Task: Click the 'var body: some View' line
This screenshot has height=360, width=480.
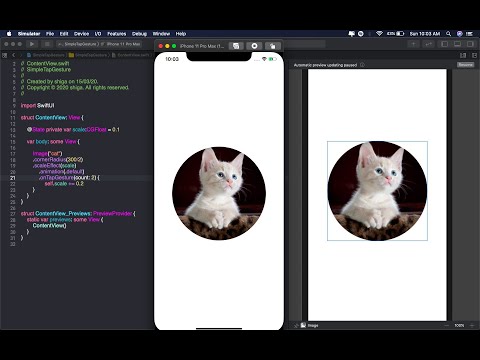Action: pyautogui.click(x=53, y=142)
